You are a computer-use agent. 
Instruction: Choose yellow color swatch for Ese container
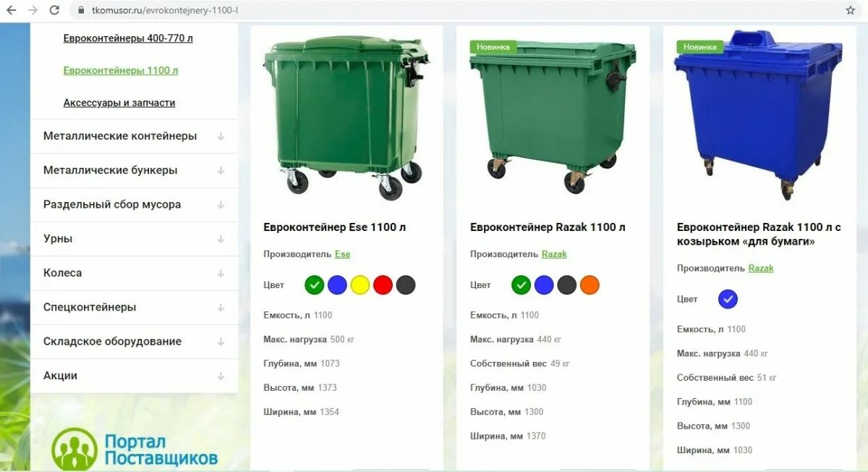coord(360,285)
